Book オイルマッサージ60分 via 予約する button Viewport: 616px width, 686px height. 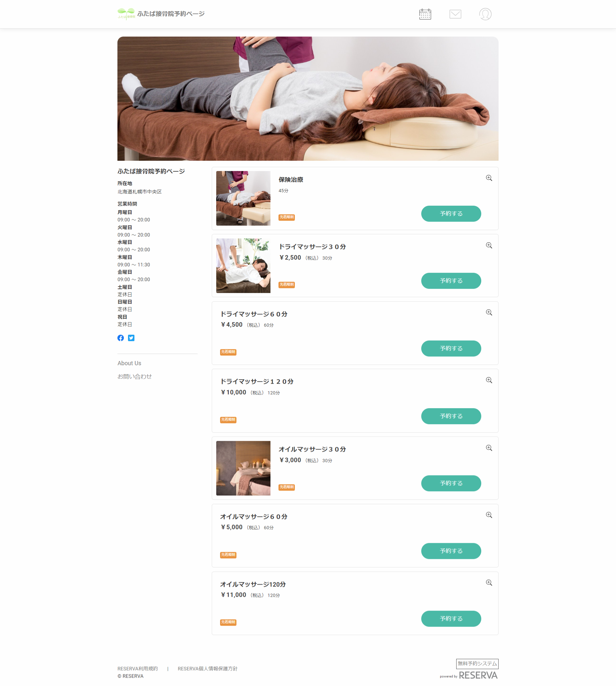[451, 551]
